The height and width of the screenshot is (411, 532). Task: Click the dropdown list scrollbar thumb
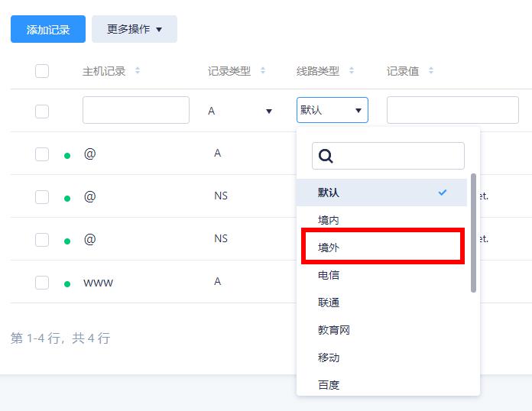(x=473, y=233)
